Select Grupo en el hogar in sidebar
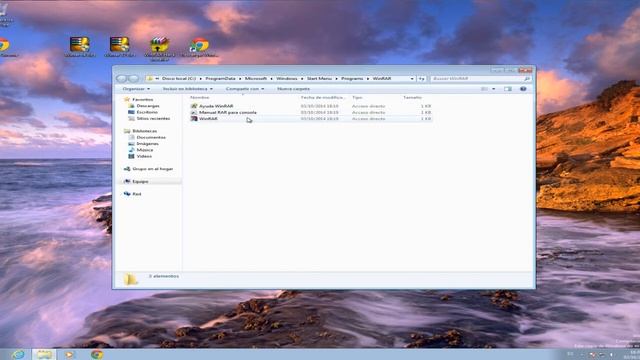Image resolution: width=640 pixels, height=360 pixels. click(x=152, y=169)
